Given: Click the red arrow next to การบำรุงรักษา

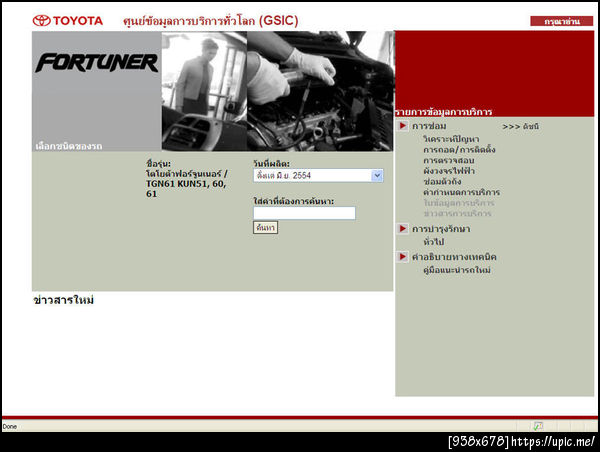Looking at the screenshot, I should coord(403,228).
